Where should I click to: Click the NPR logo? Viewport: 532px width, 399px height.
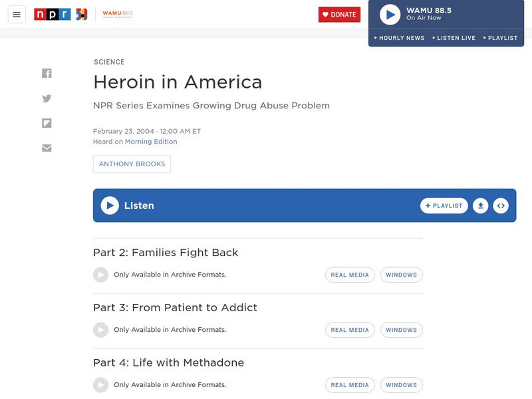pyautogui.click(x=53, y=15)
